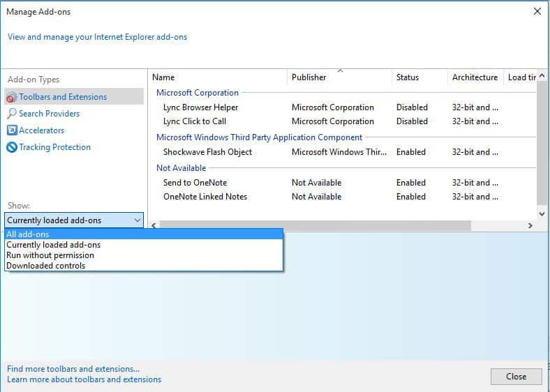Choose All add-ons from dropdown list

[28, 234]
